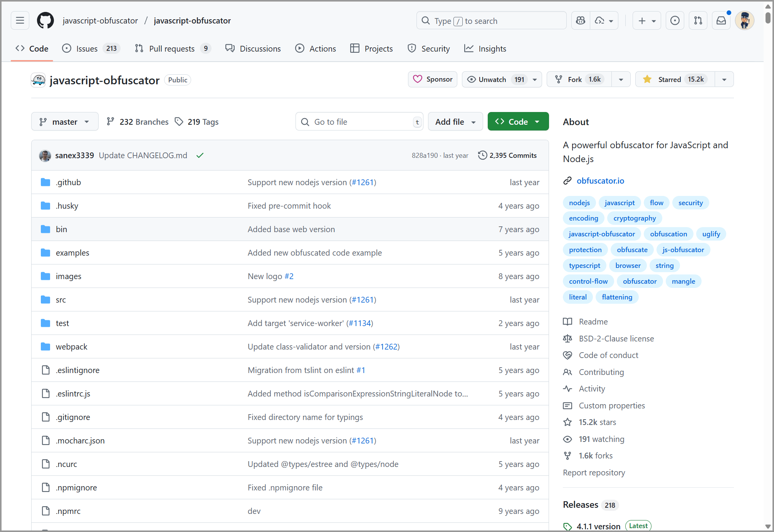The image size is (774, 532).
Task: Open the notifications inbox icon
Action: pos(721,21)
